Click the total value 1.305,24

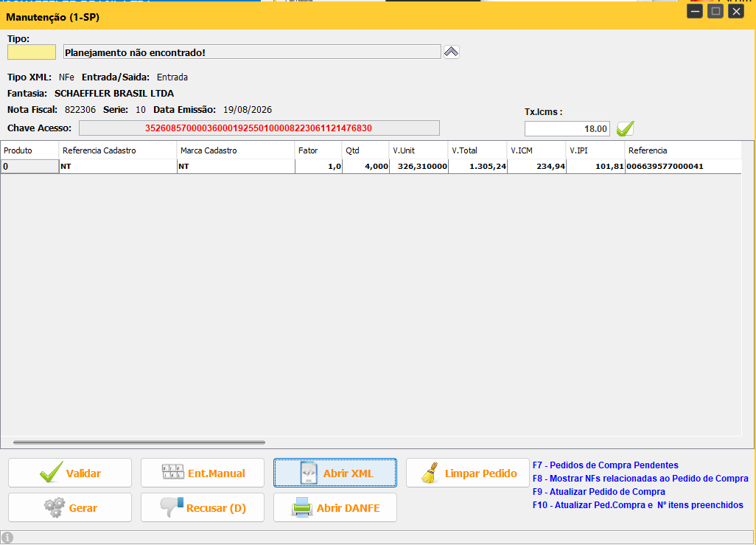[477, 167]
